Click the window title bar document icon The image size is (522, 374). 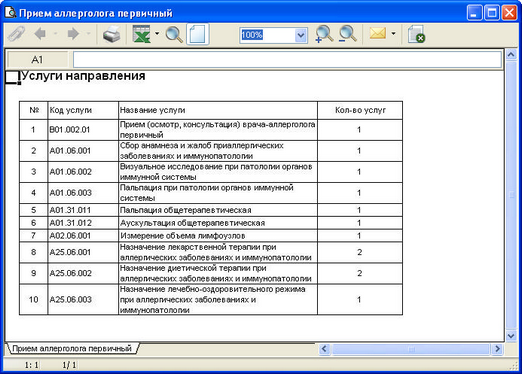(x=10, y=13)
